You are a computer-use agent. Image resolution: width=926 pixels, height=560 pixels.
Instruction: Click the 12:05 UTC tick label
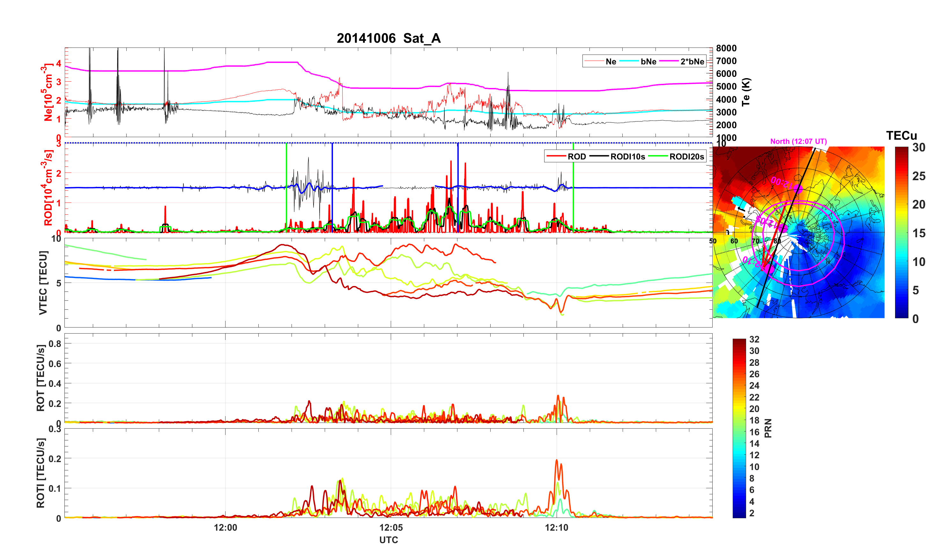click(391, 528)
